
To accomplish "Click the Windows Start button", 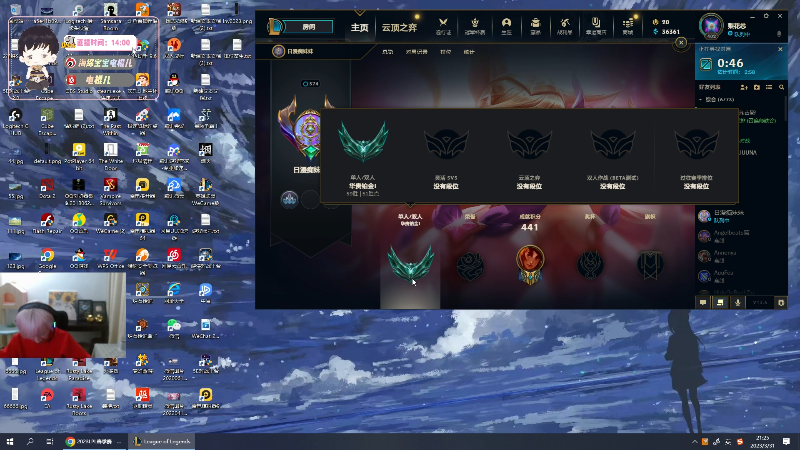I will click(10, 441).
